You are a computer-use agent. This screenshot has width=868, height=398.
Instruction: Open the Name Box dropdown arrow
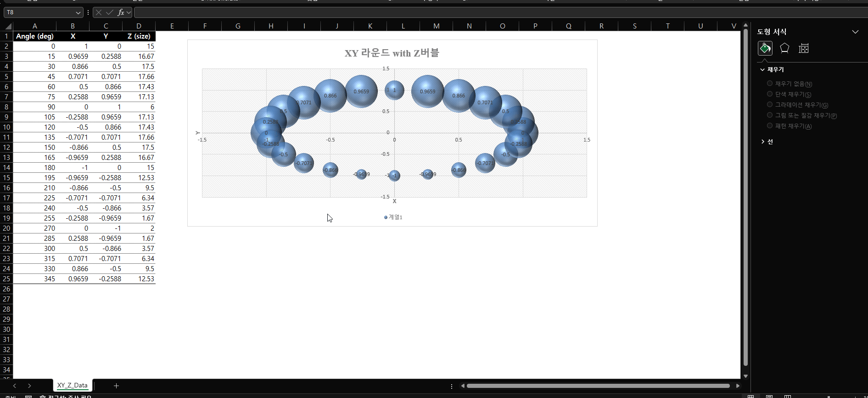click(x=78, y=12)
